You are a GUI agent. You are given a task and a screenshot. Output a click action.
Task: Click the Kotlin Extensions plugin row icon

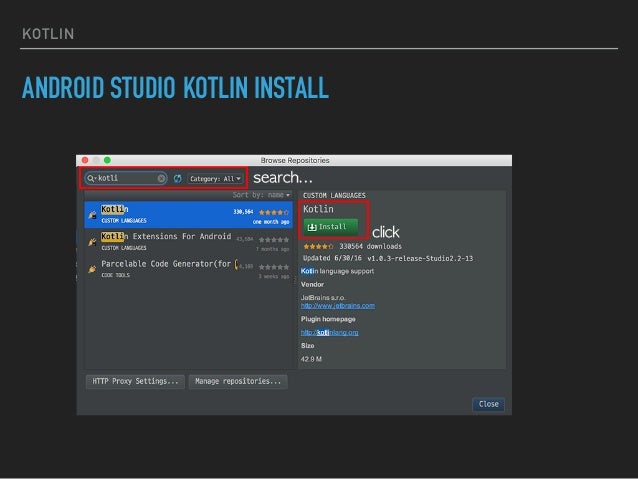92,241
